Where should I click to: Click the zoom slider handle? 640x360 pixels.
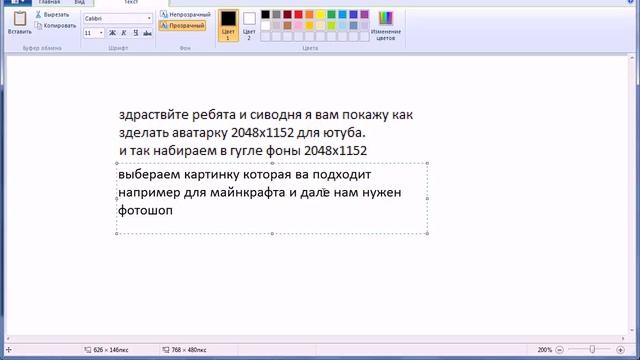tap(592, 349)
